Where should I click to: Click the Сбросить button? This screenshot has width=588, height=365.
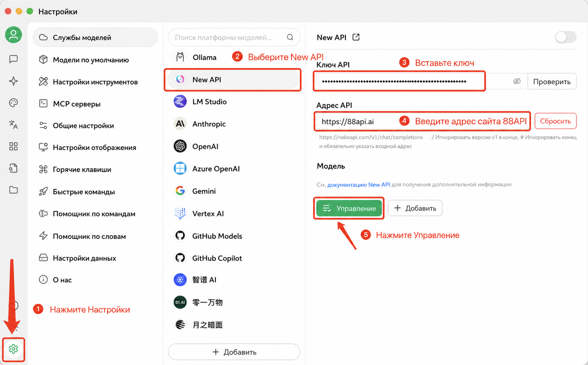point(555,121)
